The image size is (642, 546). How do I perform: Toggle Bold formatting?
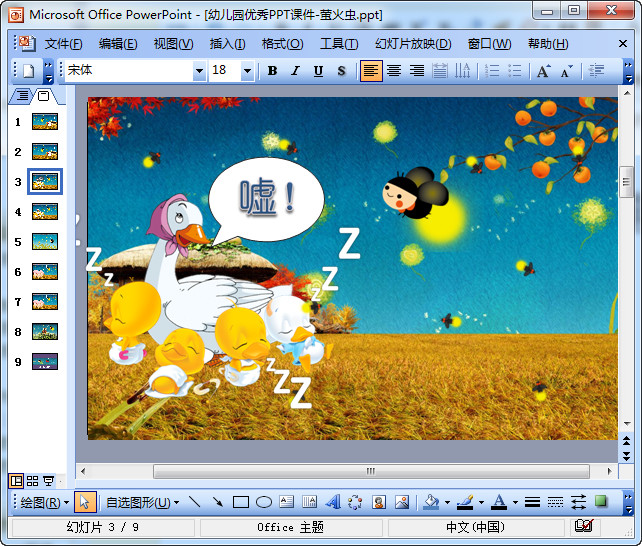click(x=272, y=71)
